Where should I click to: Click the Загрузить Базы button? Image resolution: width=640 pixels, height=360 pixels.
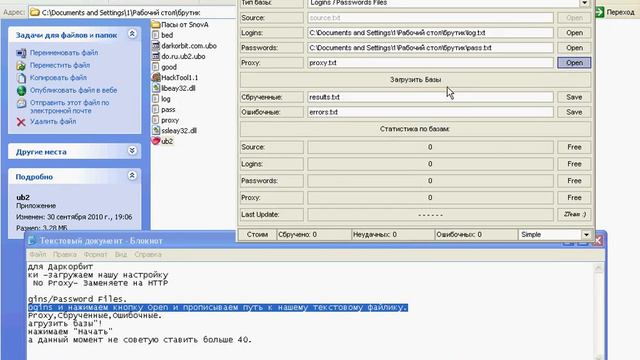click(x=415, y=80)
